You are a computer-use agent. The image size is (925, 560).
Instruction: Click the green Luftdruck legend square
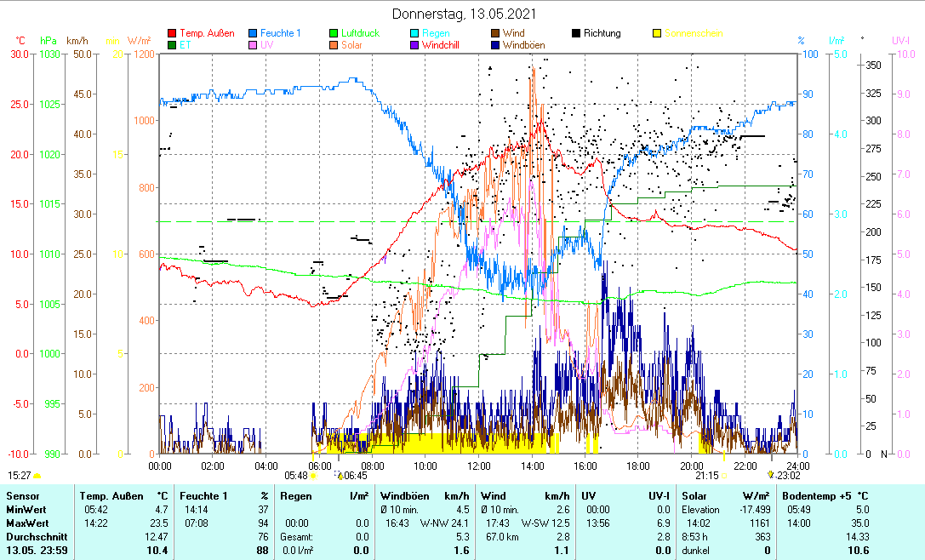click(334, 34)
